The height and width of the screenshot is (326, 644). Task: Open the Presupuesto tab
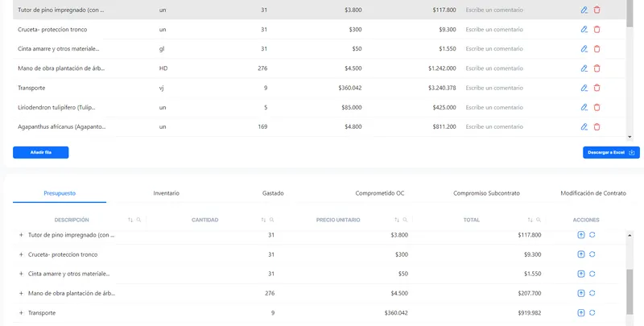click(60, 193)
